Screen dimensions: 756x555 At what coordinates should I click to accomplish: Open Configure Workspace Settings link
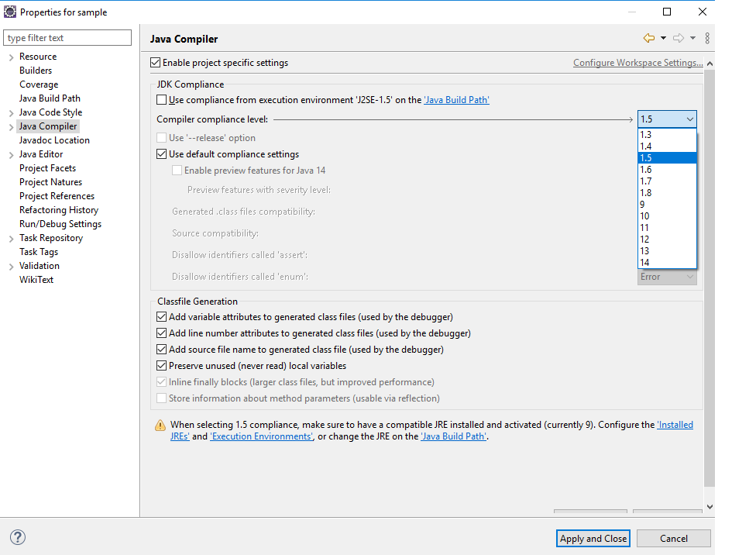(637, 63)
